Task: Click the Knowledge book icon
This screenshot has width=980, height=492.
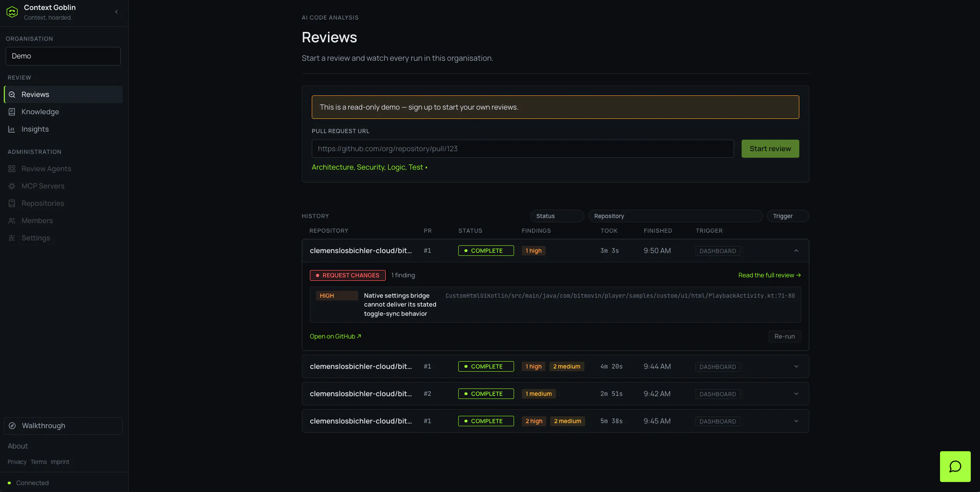Action: point(12,112)
